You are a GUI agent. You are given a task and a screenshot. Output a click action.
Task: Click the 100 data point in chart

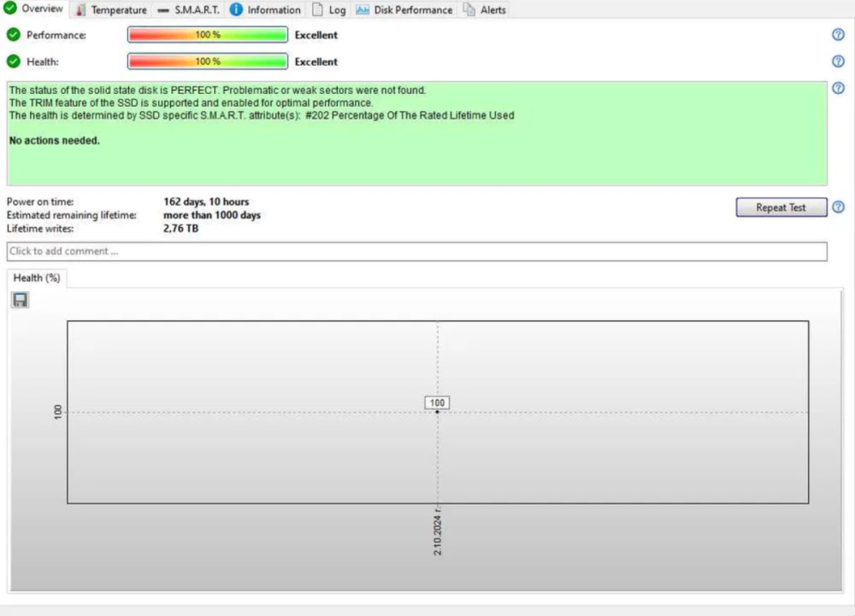click(438, 412)
